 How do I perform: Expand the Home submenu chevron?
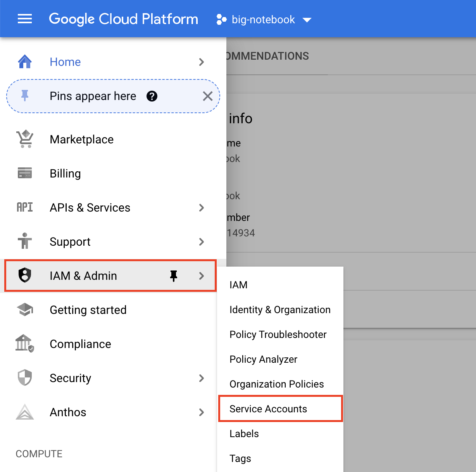[201, 62]
